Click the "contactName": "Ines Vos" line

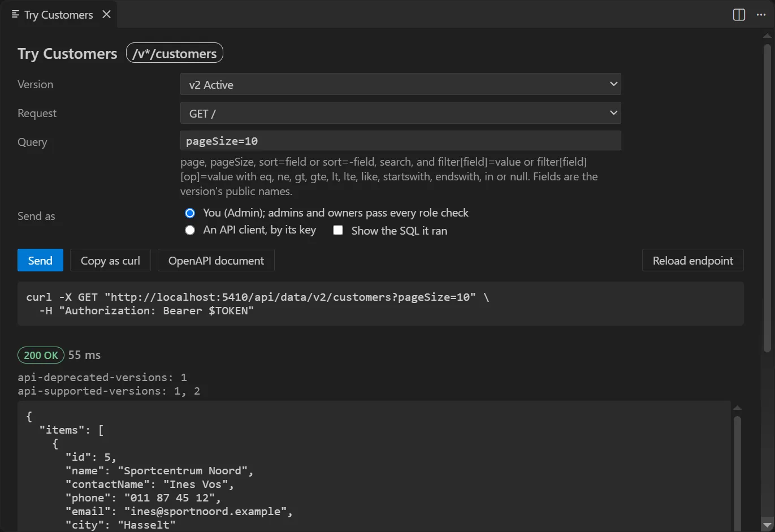pyautogui.click(x=149, y=485)
